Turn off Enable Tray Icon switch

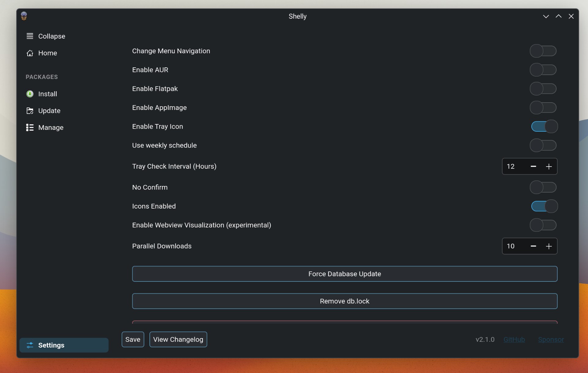point(544,126)
